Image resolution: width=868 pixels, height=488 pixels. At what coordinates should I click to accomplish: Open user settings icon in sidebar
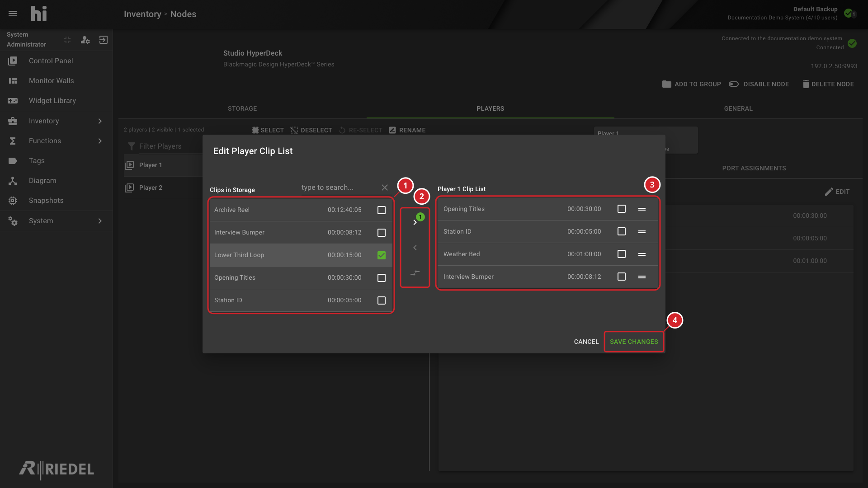pos(85,40)
